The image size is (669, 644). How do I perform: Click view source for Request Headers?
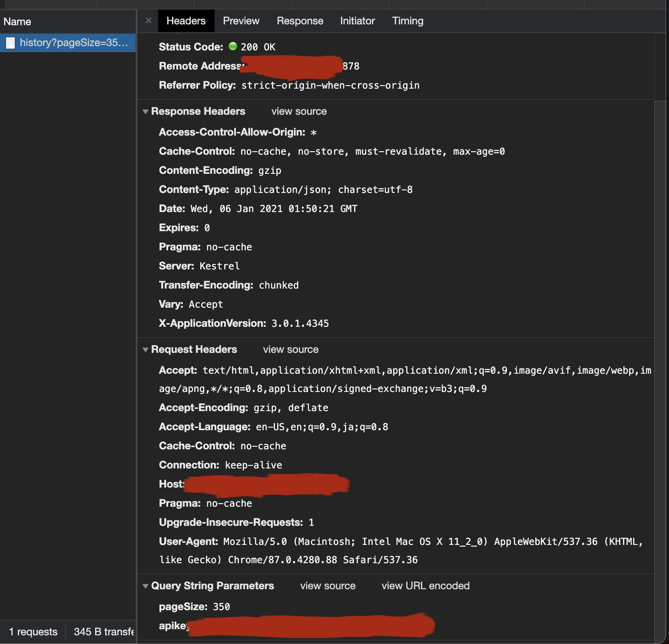290,349
